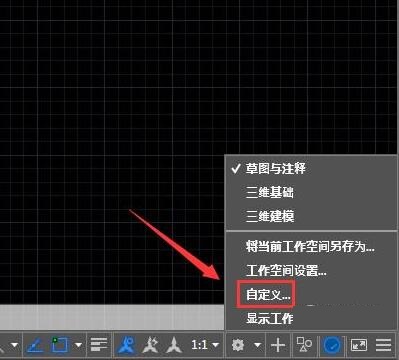Toggle the object snap tracking angle icon
This screenshot has width=399, height=360.
click(x=35, y=345)
